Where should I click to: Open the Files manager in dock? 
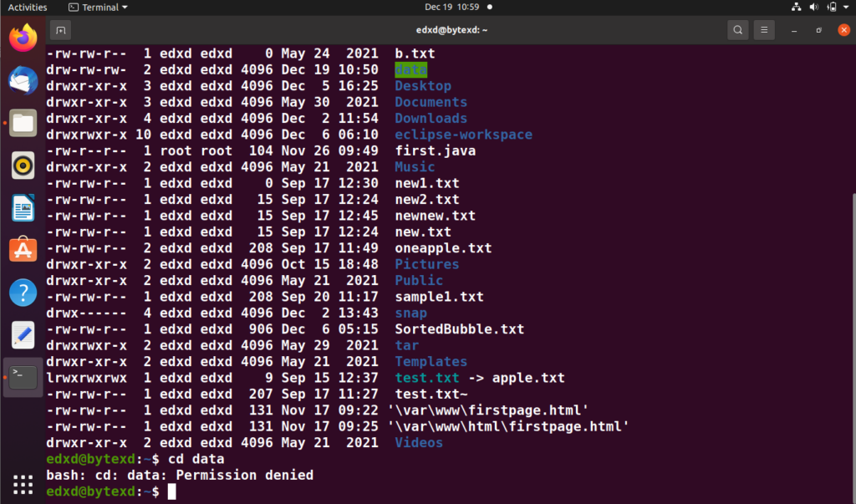(x=23, y=123)
